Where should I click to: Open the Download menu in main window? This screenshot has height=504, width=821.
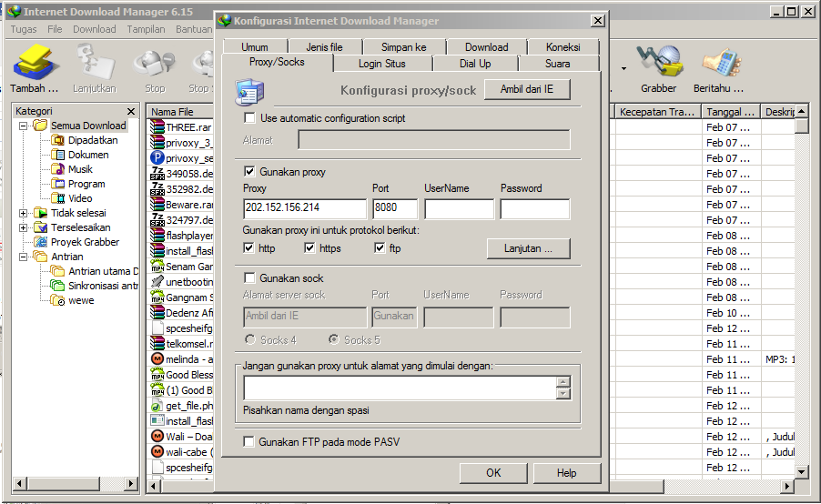[95, 29]
